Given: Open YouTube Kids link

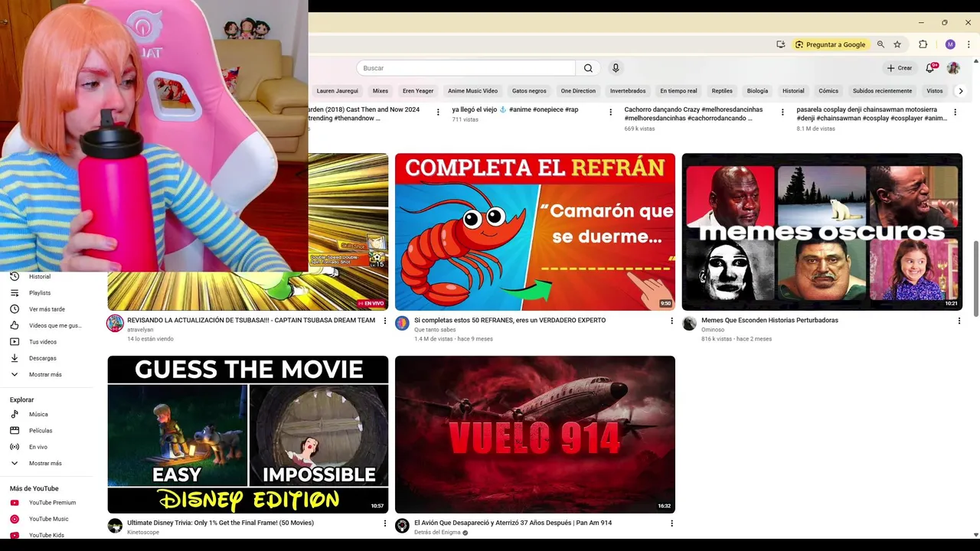Looking at the screenshot, I should tap(47, 535).
